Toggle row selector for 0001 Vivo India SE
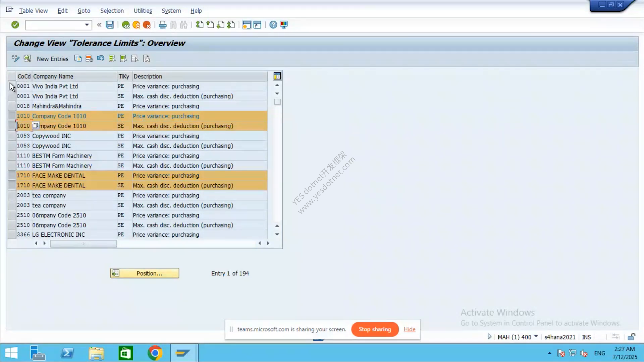This screenshot has height=362, width=644. [x=12, y=96]
